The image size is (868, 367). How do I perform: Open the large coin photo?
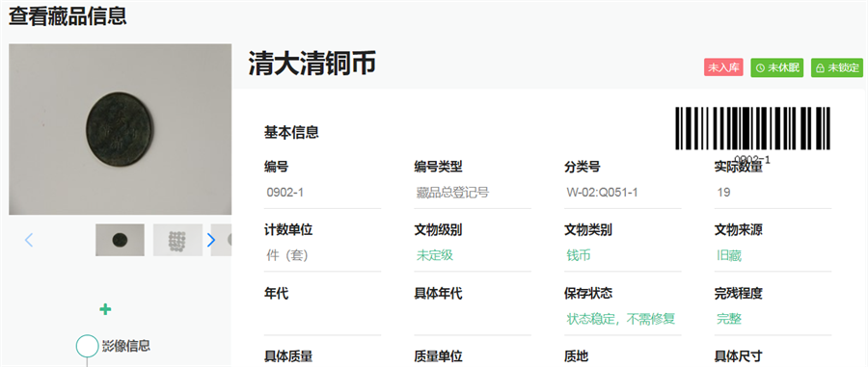(121, 129)
